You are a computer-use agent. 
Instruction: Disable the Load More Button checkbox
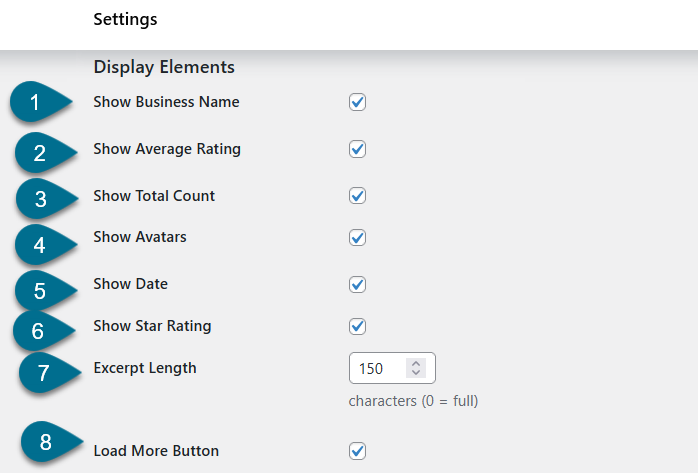point(357,451)
